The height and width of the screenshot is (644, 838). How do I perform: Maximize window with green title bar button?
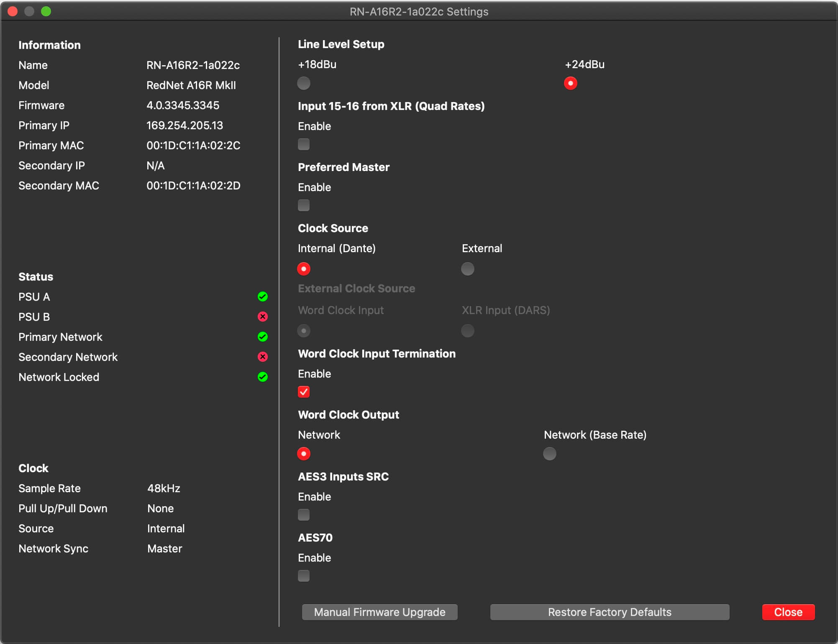(46, 11)
